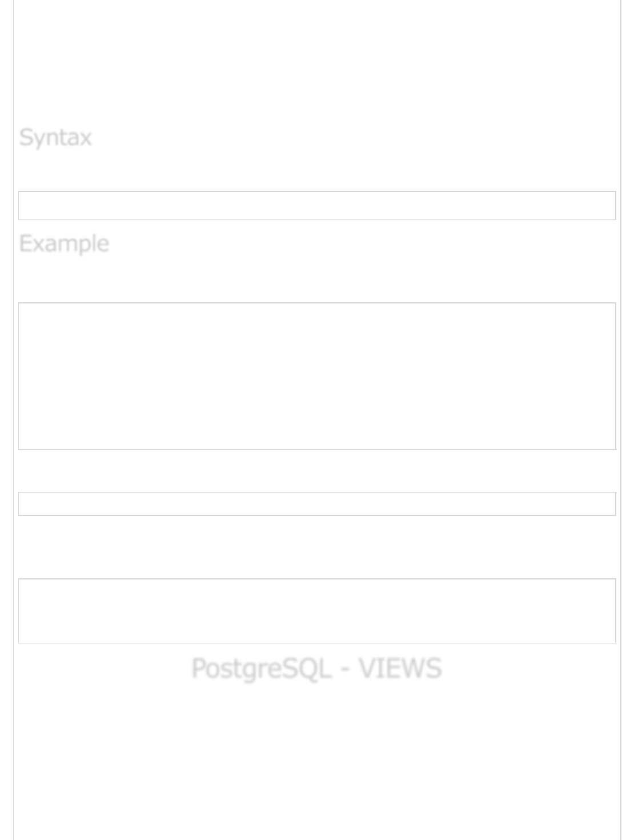Click the blank page area above Syntax heading
Screen dimensions: 634x840
pos(317,63)
